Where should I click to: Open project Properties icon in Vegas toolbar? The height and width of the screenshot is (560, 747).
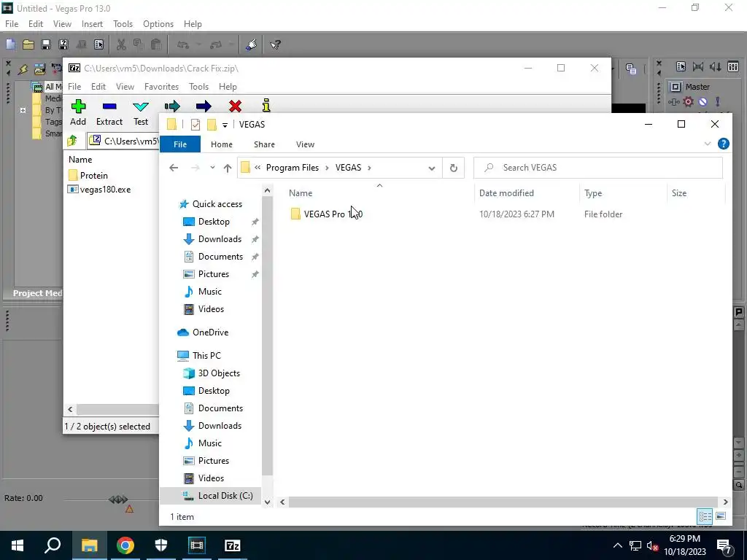pyautogui.click(x=98, y=44)
